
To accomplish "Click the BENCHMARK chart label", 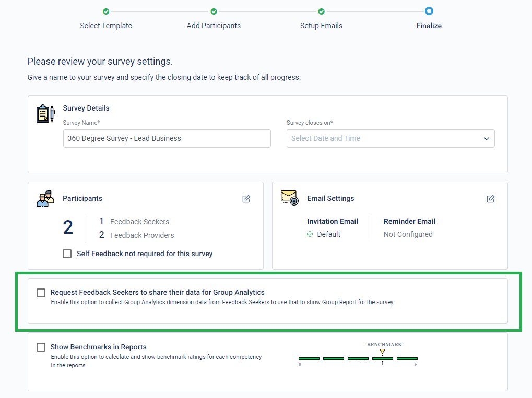I will (x=384, y=344).
